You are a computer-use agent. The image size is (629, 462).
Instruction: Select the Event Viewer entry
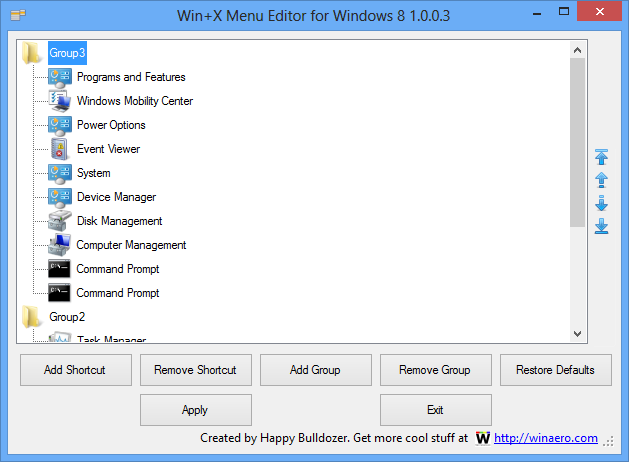click(108, 149)
